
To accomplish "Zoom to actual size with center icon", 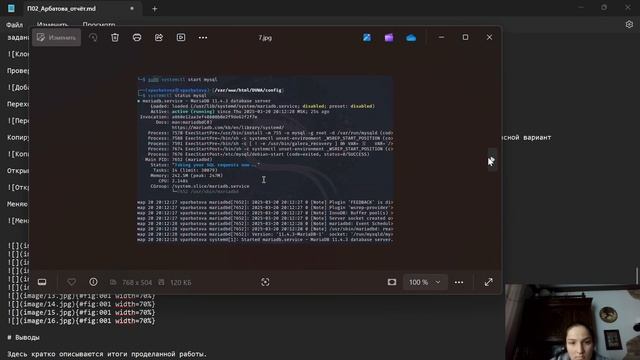I will point(265,282).
